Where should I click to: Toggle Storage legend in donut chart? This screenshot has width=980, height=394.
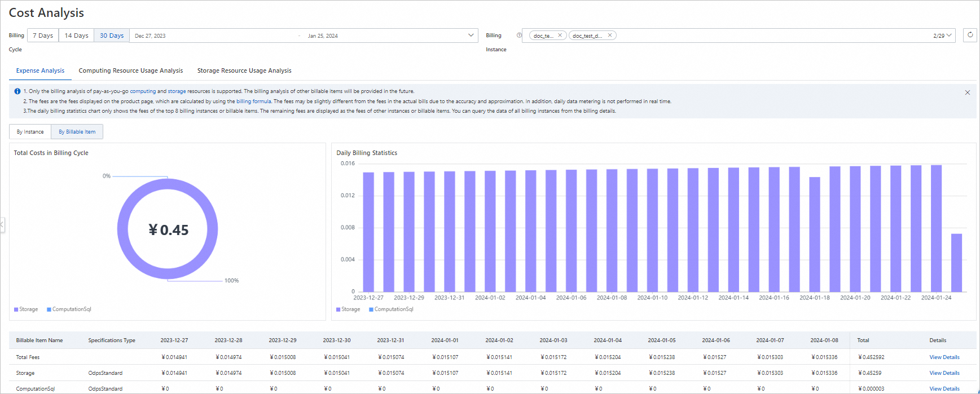point(26,309)
